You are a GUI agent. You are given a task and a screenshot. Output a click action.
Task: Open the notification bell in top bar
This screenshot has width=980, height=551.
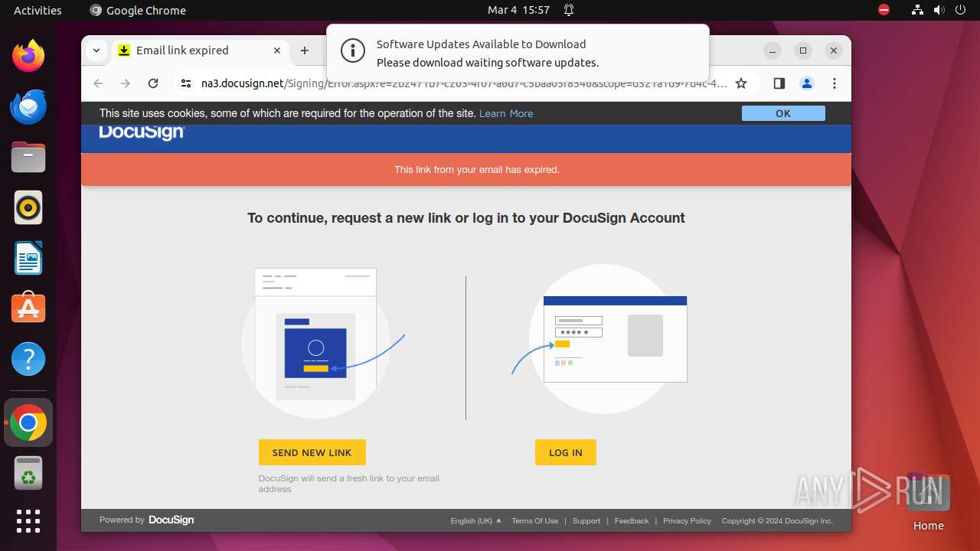(x=569, y=10)
